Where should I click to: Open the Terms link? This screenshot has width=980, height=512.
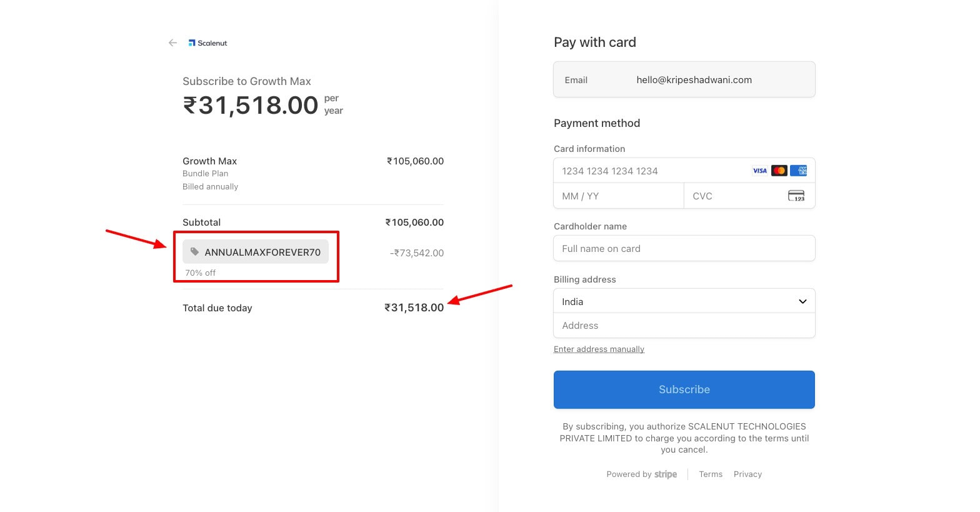coord(711,474)
